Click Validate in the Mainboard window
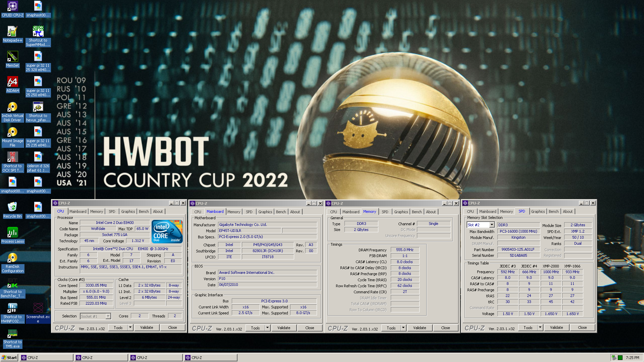The image size is (644, 362). [284, 328]
